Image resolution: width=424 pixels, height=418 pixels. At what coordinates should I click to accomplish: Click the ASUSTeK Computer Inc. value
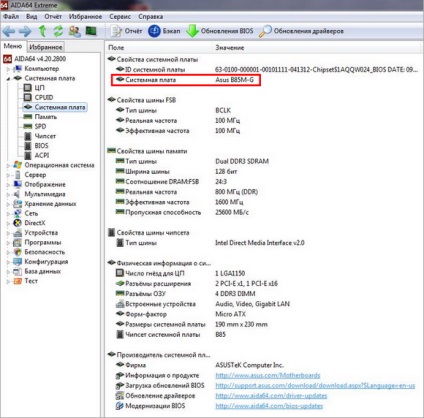tap(249, 365)
